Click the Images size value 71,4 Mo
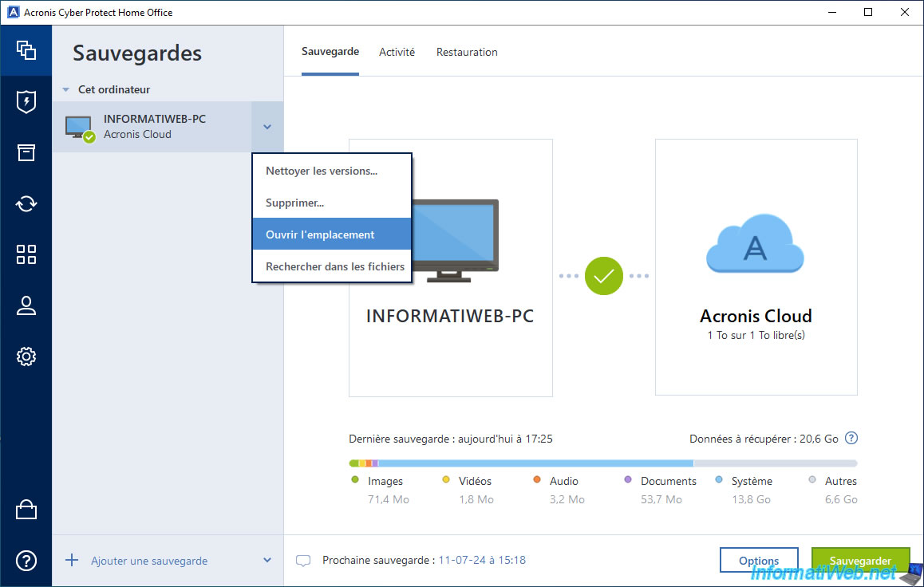 tap(389, 499)
